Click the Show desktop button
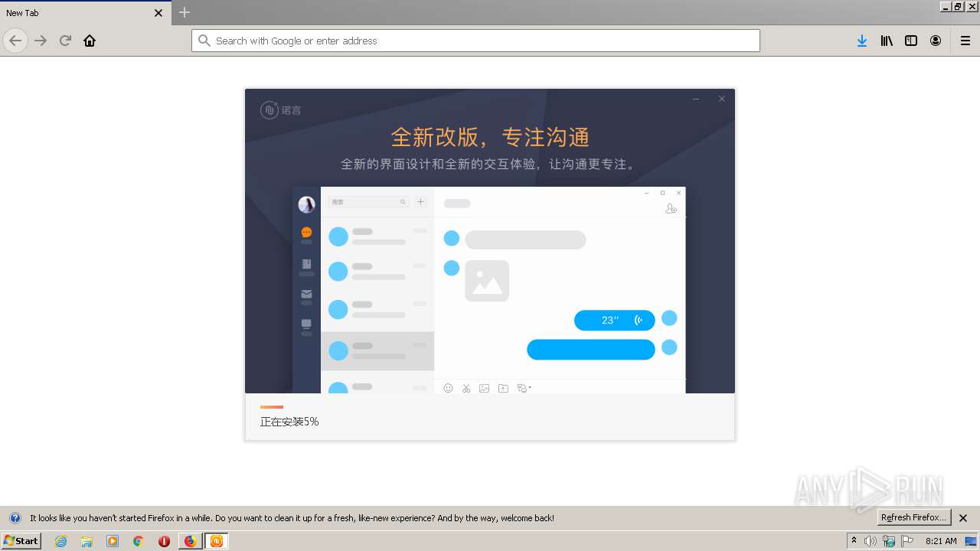This screenshot has height=551, width=980. tap(972, 541)
